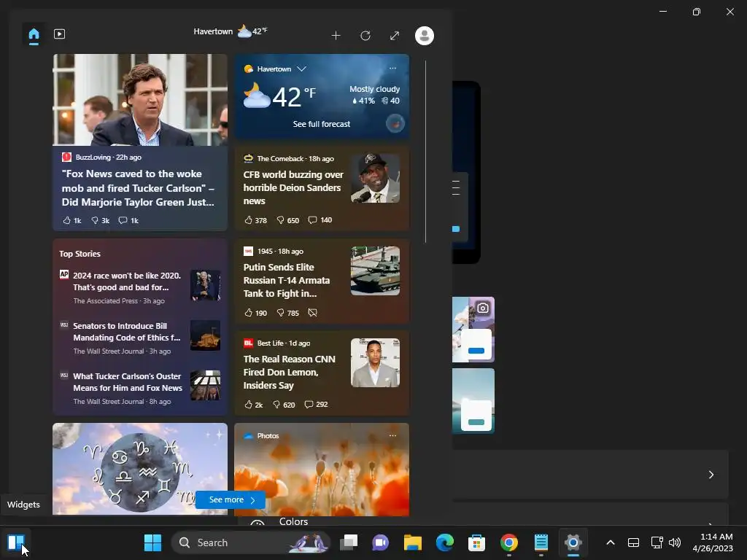Click Colors option in Settings window
The height and width of the screenshot is (560, 747).
tap(293, 521)
